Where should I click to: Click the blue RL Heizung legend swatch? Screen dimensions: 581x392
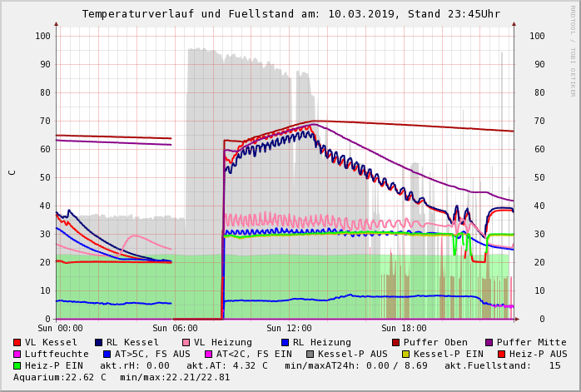point(285,343)
